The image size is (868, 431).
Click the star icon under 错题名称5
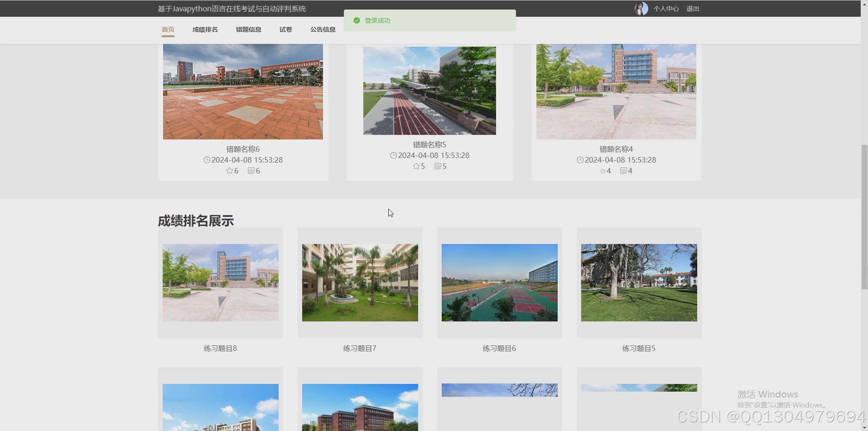click(416, 166)
